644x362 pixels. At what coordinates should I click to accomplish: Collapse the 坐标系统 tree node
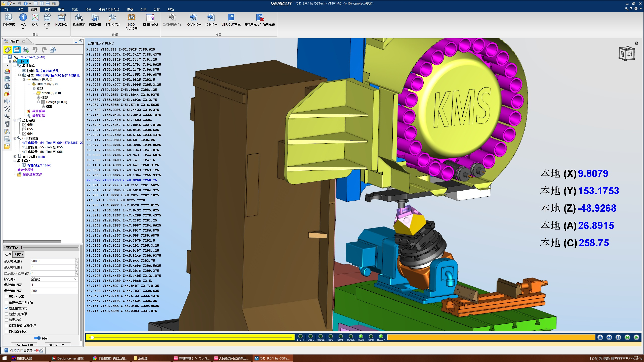coord(15,120)
